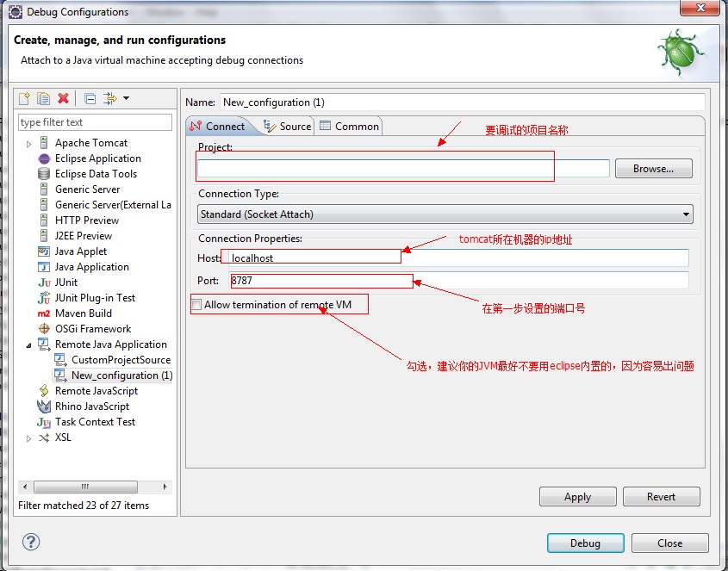
Task: Open the Connection Type dropdown
Action: click(445, 214)
